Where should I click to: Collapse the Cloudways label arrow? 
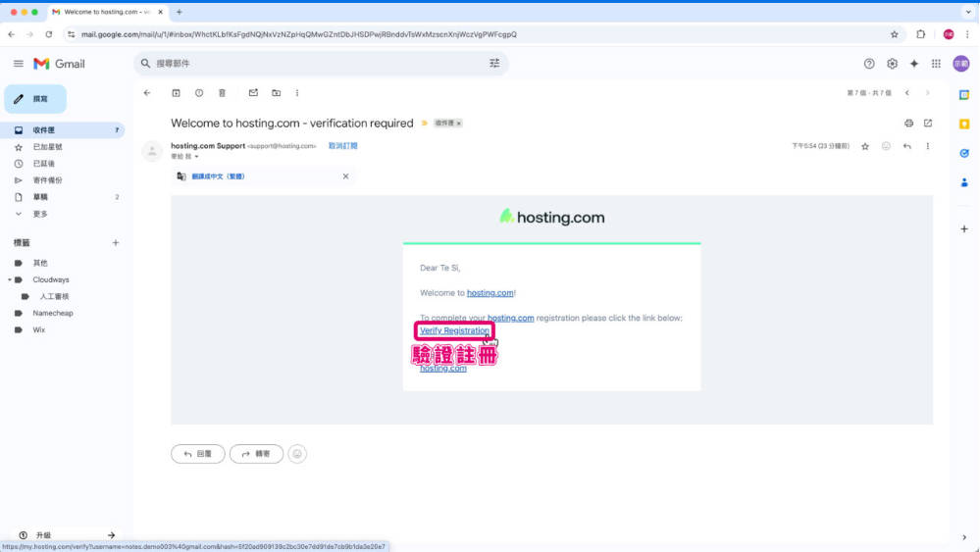(10, 279)
